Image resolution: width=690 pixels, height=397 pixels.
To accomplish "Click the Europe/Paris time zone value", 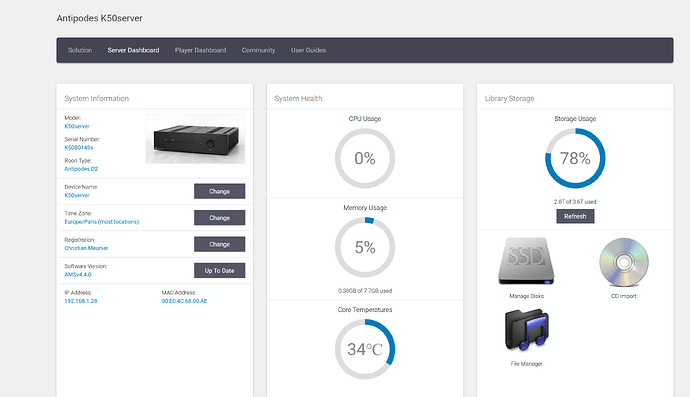I will pyautogui.click(x=102, y=222).
